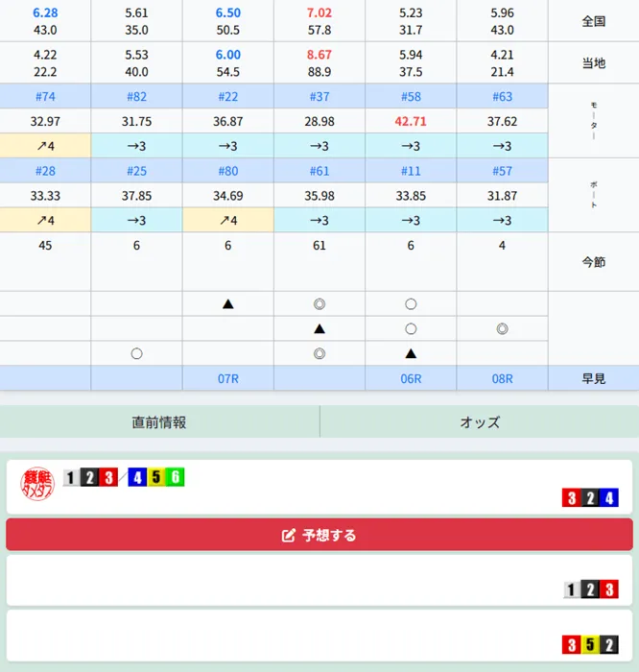Click the ◎ mark above 08R
This screenshot has width=639, height=672.
pos(502,328)
